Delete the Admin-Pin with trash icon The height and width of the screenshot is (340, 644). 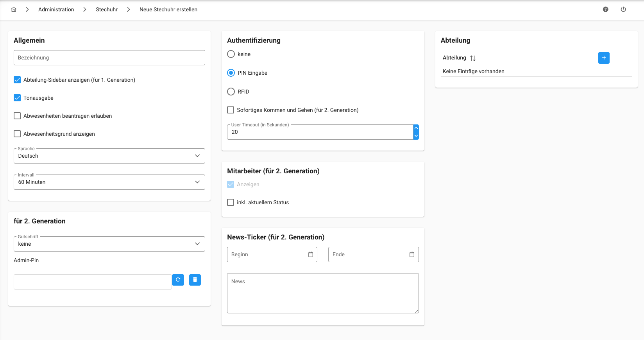tap(195, 280)
